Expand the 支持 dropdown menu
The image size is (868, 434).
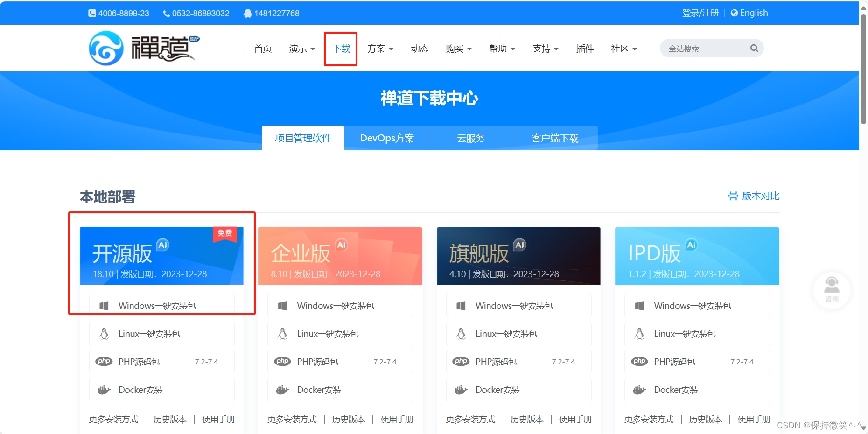coord(546,49)
